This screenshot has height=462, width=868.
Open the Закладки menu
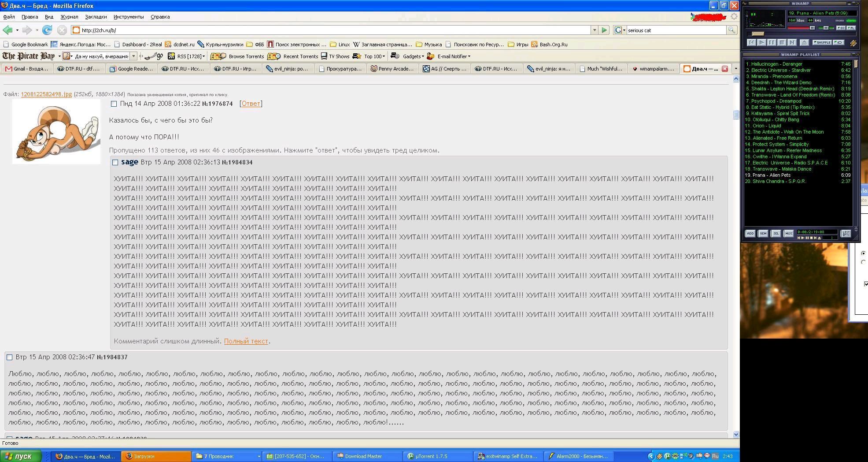tap(96, 17)
